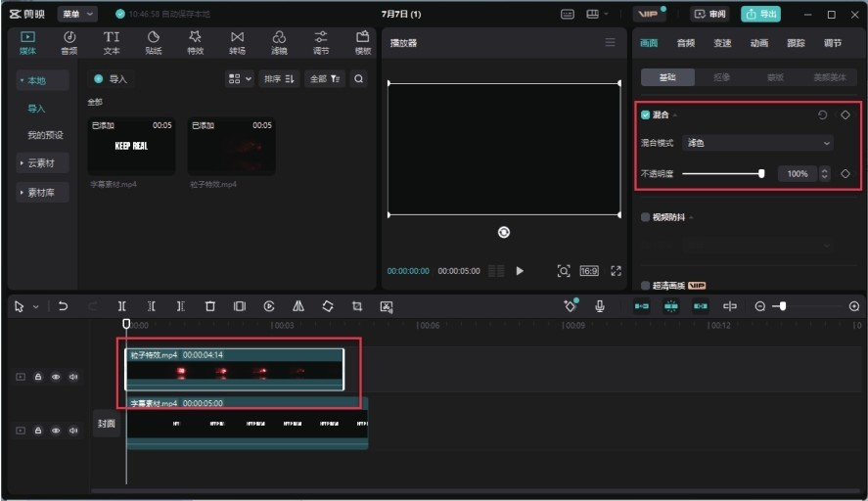Open the 滤镜 filters tab

279,43
